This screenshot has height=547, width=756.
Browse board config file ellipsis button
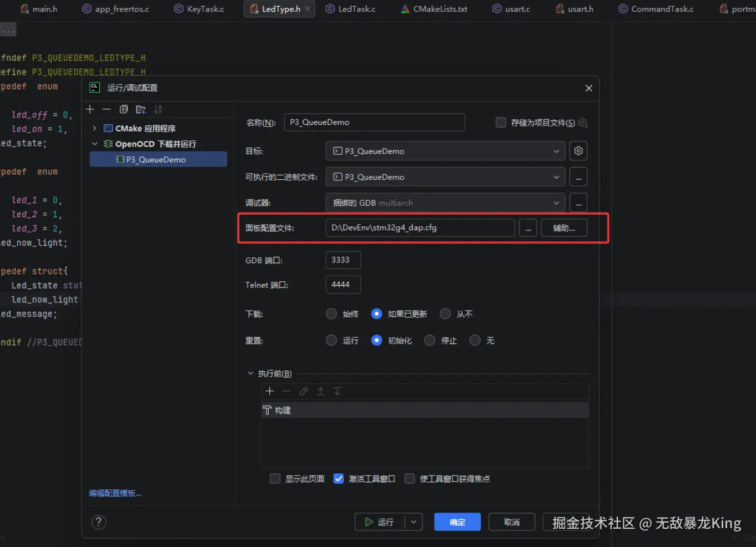pos(528,228)
